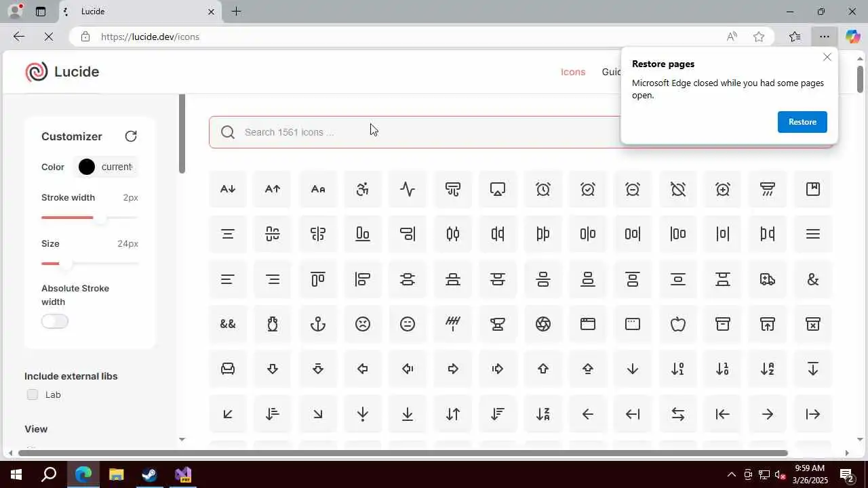Viewport: 868px width, 488px height.
Task: Reset the Customizer settings
Action: click(x=131, y=136)
